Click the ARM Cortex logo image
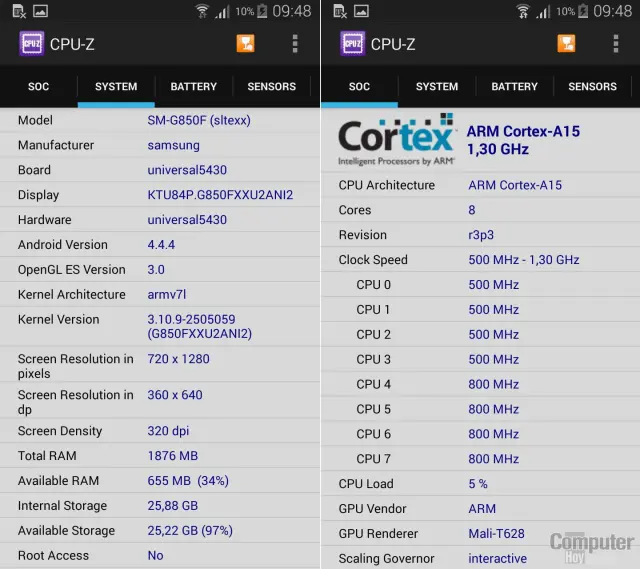The height and width of the screenshot is (569, 640). pyautogui.click(x=397, y=142)
